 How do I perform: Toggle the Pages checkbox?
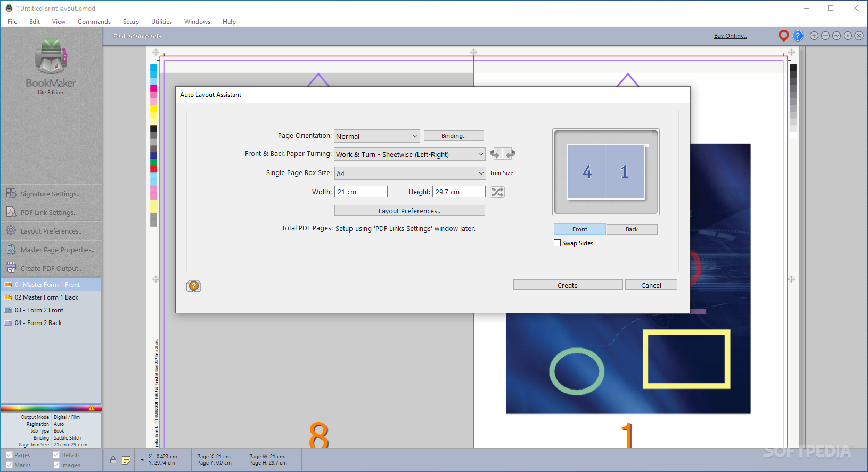[x=9, y=455]
